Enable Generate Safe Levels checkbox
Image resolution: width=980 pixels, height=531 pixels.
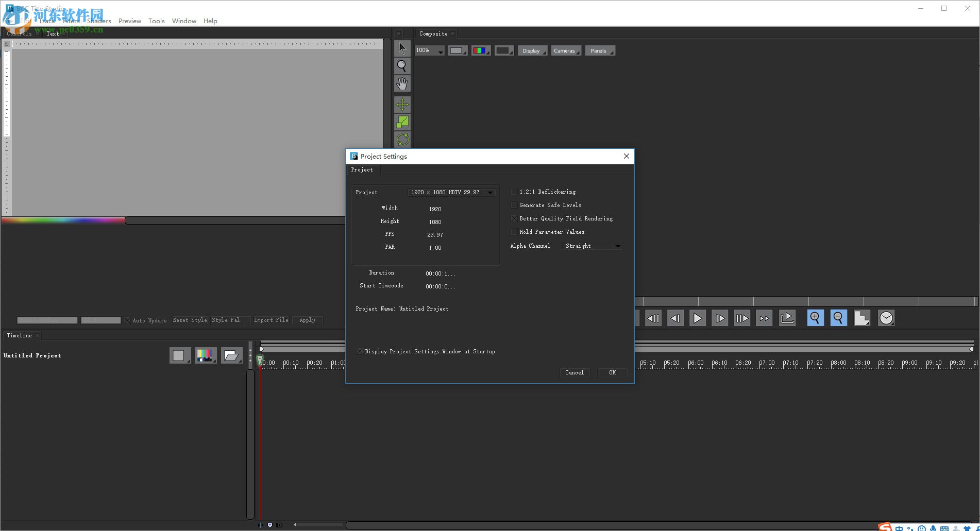(x=514, y=205)
